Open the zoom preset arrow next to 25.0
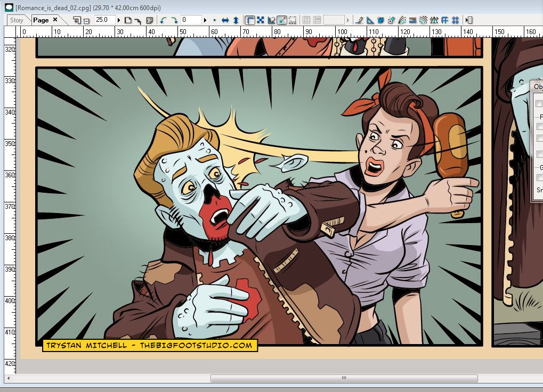This screenshot has width=543, height=392. (x=118, y=20)
